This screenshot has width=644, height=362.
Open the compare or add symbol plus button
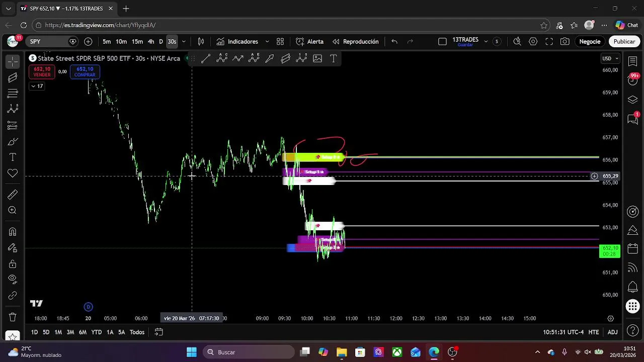coord(88,42)
